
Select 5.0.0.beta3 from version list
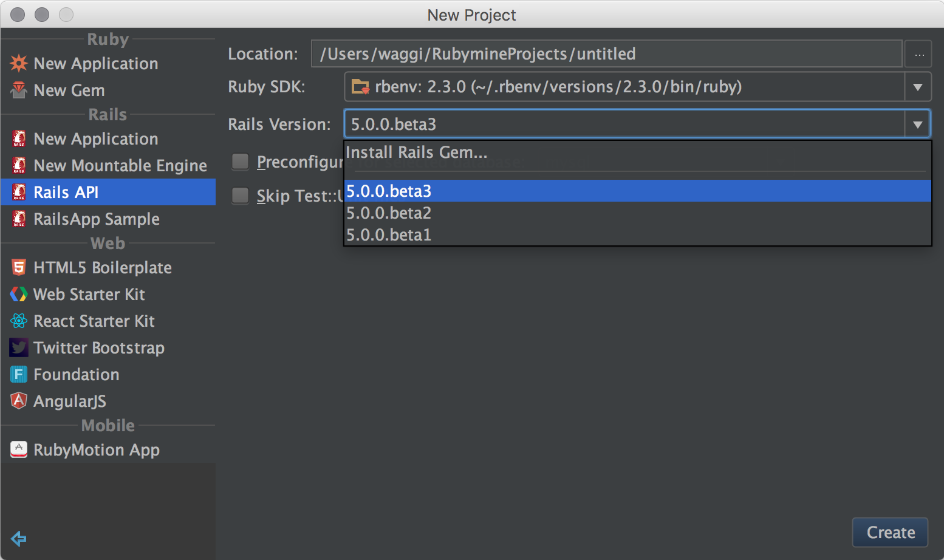click(637, 191)
